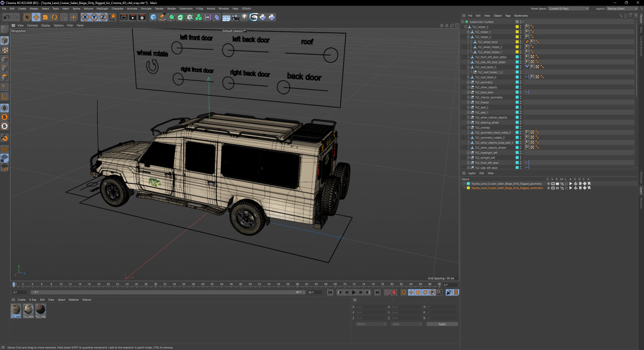The image size is (644, 350).
Task: Activate the Rotate tool in the top toolbar
Action: pos(54,17)
